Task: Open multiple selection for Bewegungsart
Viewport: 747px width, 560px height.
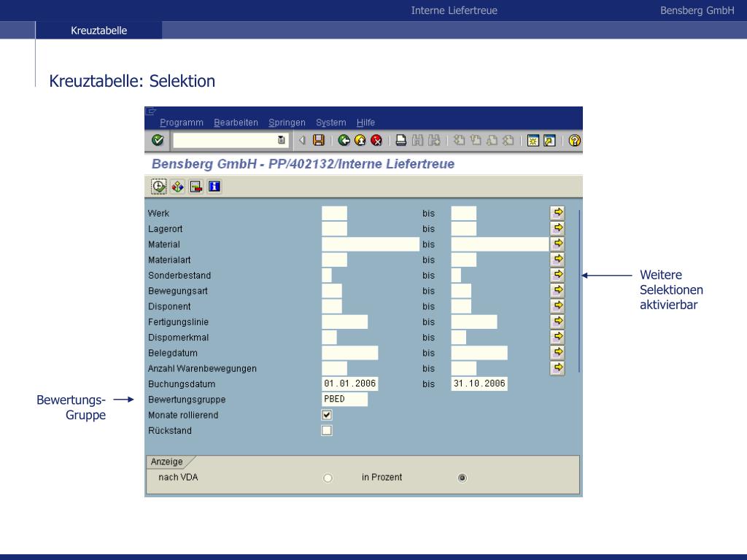Action: [x=557, y=290]
